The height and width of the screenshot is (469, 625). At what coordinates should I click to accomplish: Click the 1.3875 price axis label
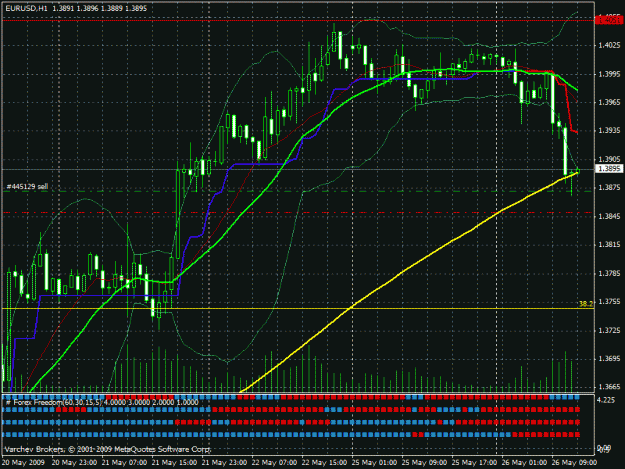click(609, 187)
